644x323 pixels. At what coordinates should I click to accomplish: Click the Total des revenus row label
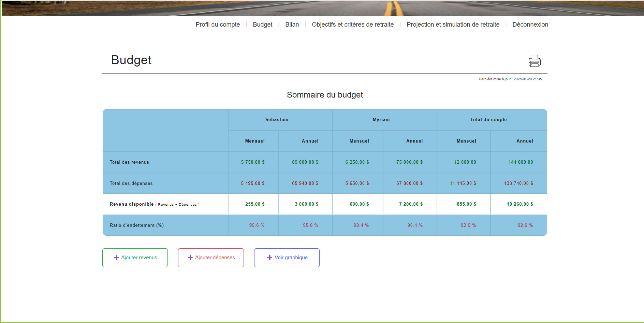pos(129,162)
